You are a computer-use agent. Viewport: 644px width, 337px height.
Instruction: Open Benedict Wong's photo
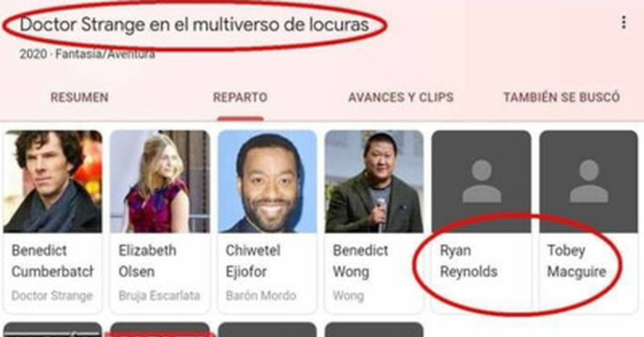point(374,181)
